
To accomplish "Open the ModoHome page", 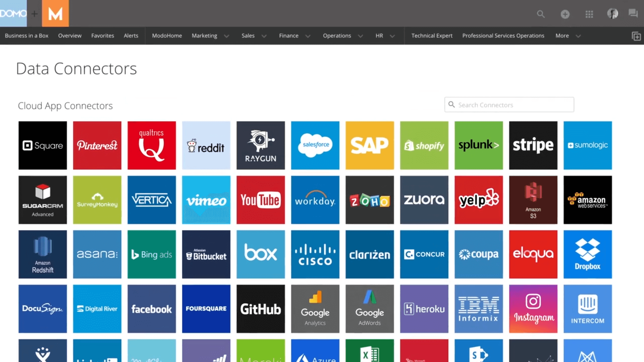I will click(x=167, y=36).
